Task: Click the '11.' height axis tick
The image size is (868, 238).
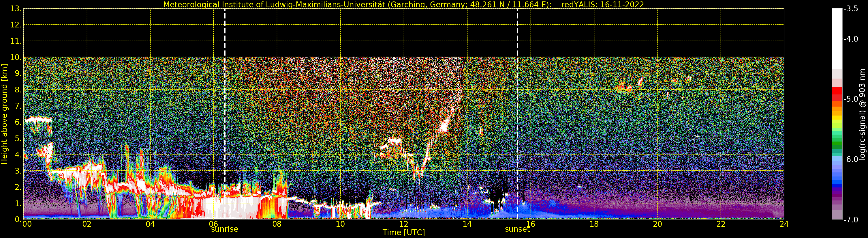Action: pyautogui.click(x=16, y=41)
